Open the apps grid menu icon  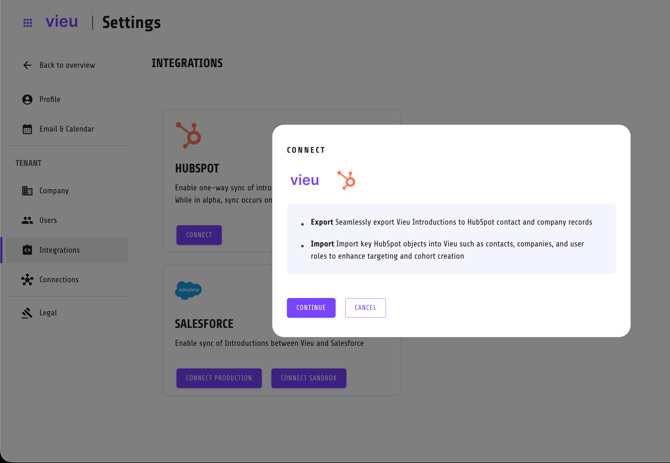click(27, 23)
